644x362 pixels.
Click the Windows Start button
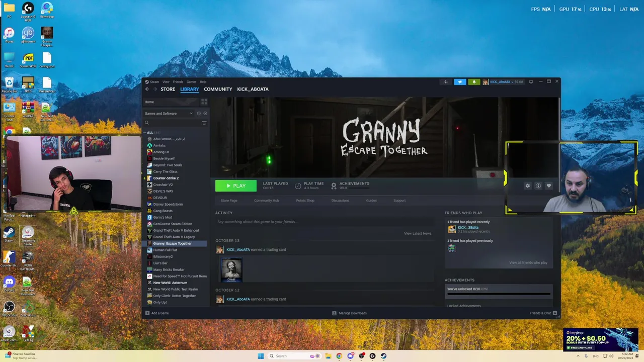[x=261, y=356]
